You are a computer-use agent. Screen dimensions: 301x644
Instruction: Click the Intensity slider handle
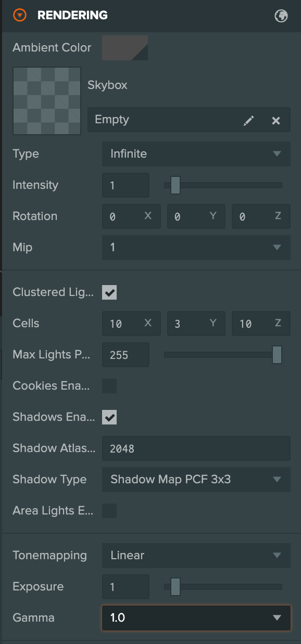tap(175, 185)
